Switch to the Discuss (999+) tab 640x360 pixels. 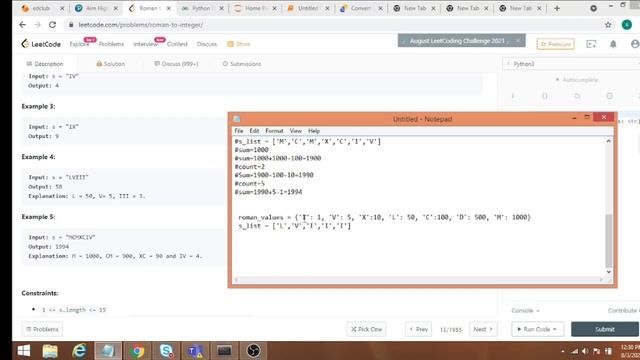tap(176, 64)
